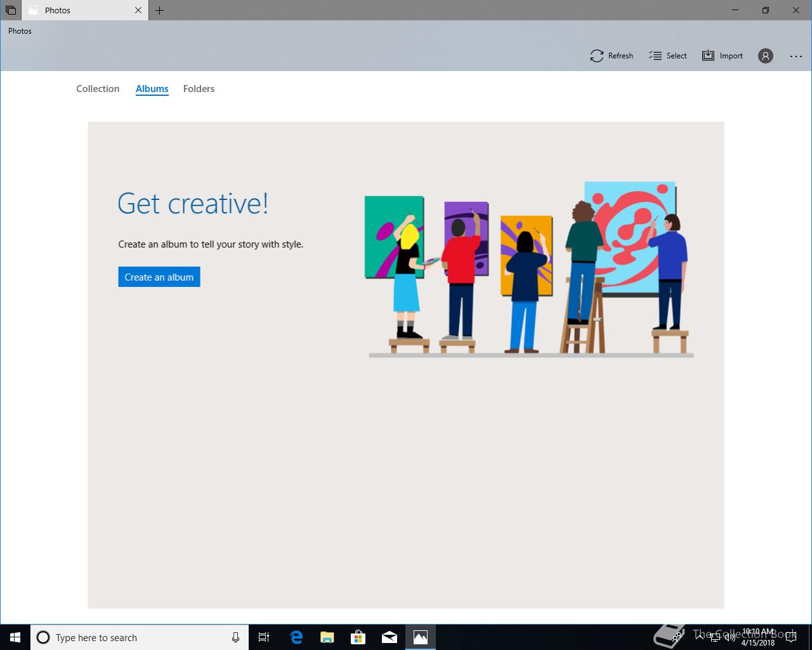The width and height of the screenshot is (812, 650).
Task: Click the tab sets icon in title bar
Action: (11, 10)
